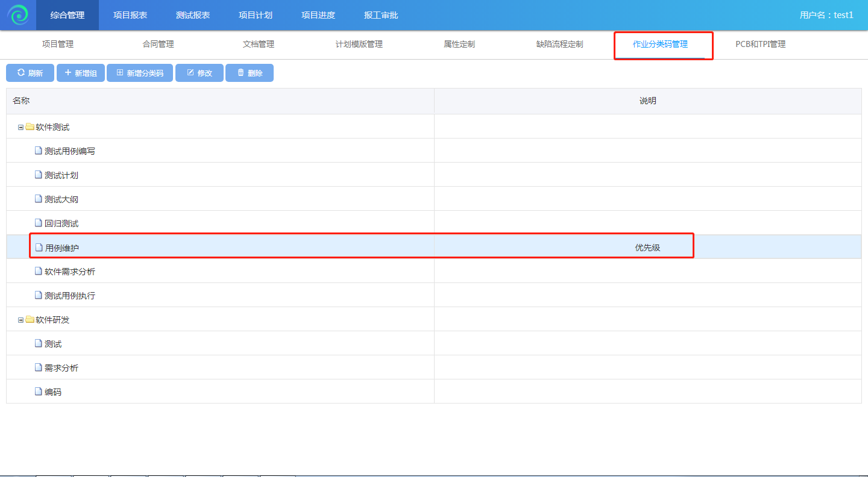Open the PCB和TPI管理 tab
868x477 pixels.
[x=760, y=45]
